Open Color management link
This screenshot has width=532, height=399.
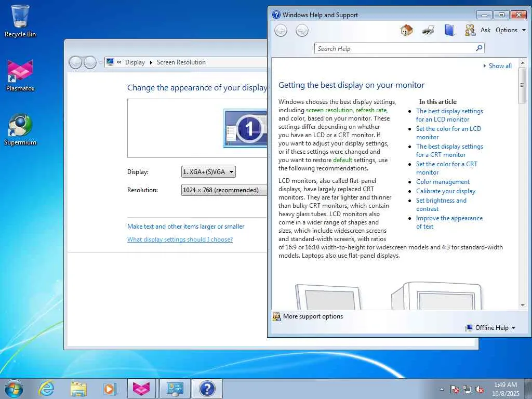pos(443,182)
